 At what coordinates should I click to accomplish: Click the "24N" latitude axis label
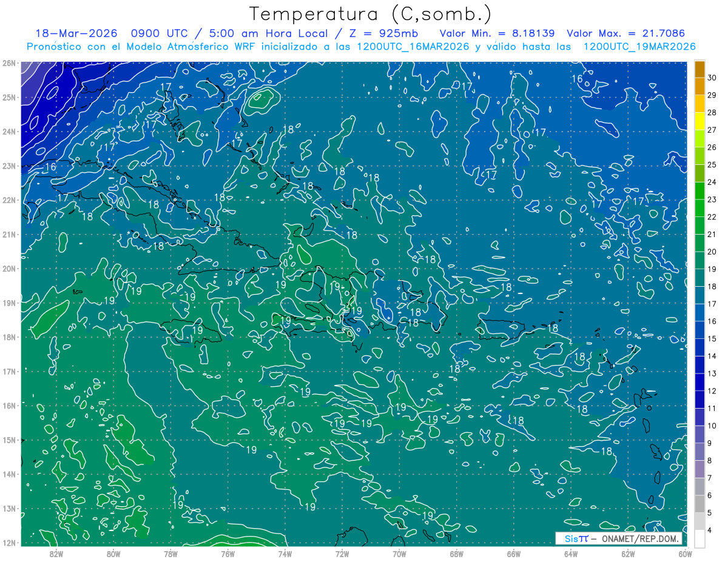coord(9,132)
